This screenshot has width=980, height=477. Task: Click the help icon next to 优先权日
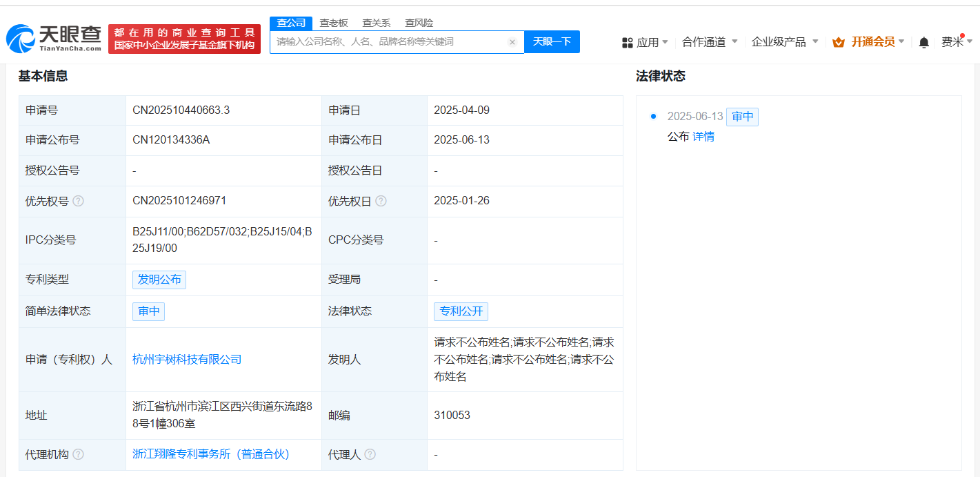[x=381, y=202]
